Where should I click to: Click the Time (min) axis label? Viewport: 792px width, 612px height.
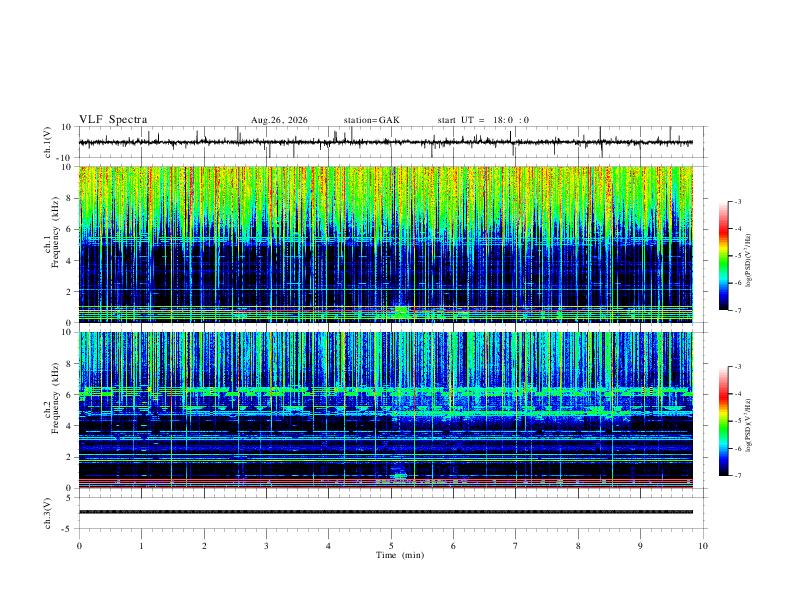coord(400,555)
